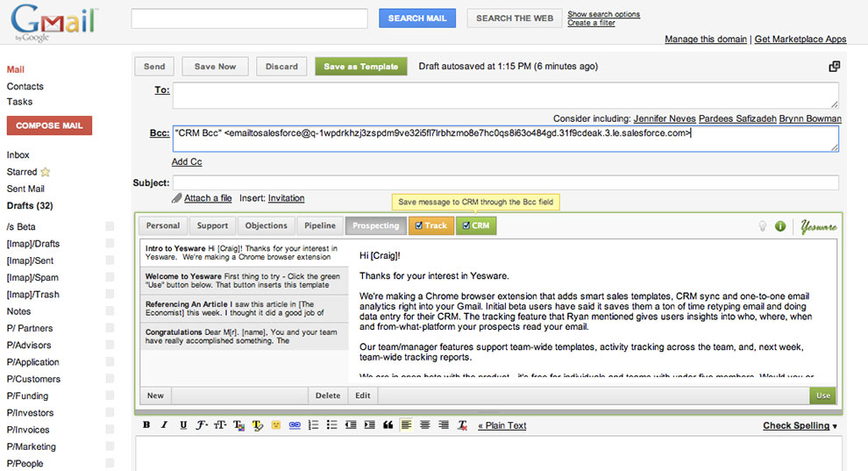Click the green Yesware info icon
The width and height of the screenshot is (868, 471).
[x=780, y=225]
